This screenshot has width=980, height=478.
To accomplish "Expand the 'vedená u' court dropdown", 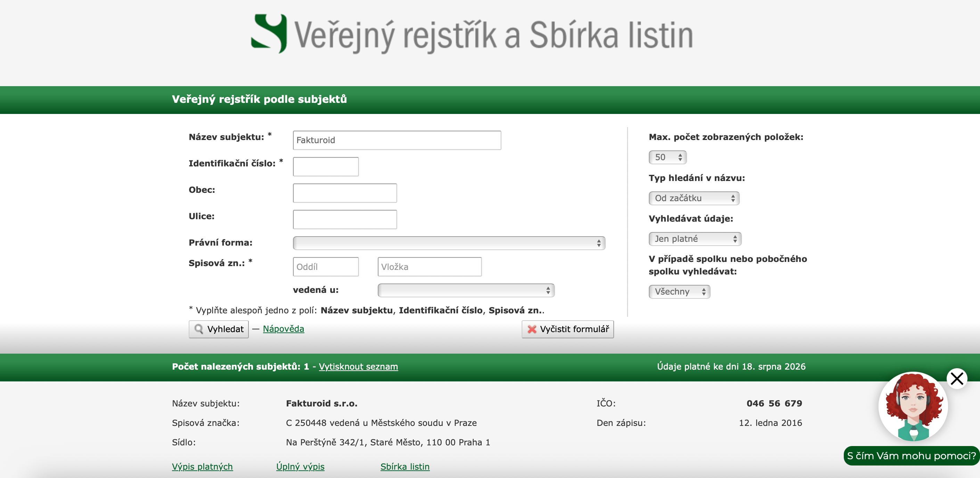I will point(466,290).
